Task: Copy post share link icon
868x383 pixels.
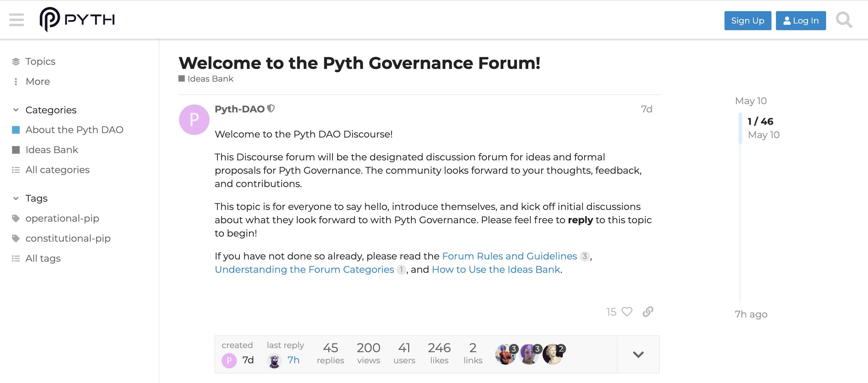Action: click(648, 312)
